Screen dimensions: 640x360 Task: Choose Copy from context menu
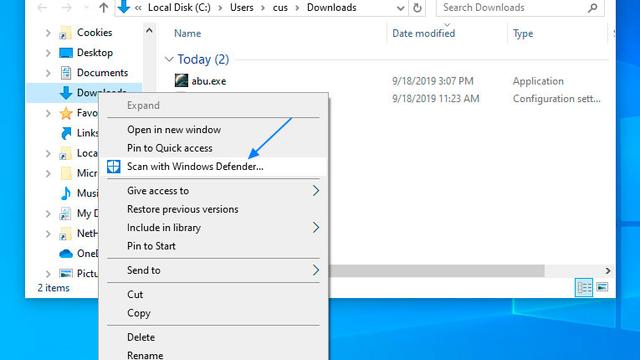click(213, 313)
